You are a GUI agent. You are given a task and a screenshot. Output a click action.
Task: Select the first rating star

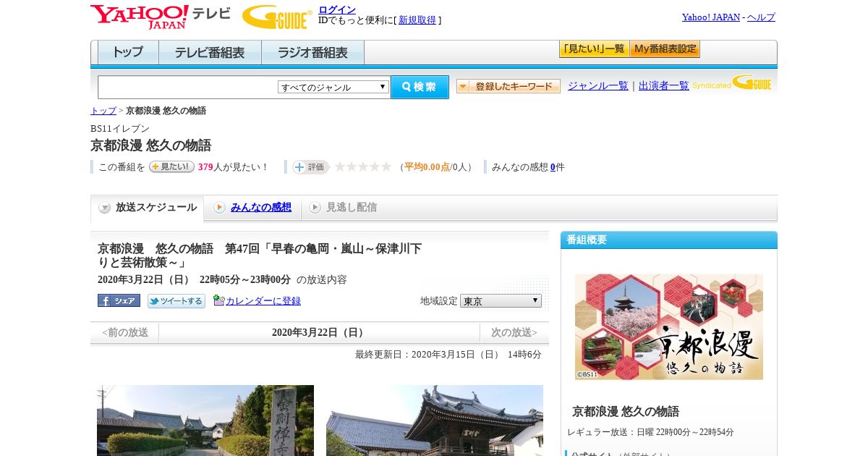pos(340,166)
